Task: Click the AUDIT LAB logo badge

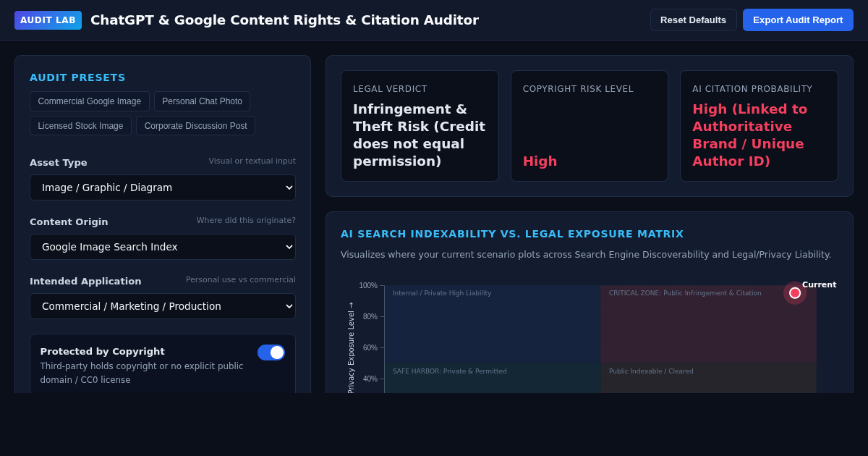Action: pyautogui.click(x=48, y=20)
